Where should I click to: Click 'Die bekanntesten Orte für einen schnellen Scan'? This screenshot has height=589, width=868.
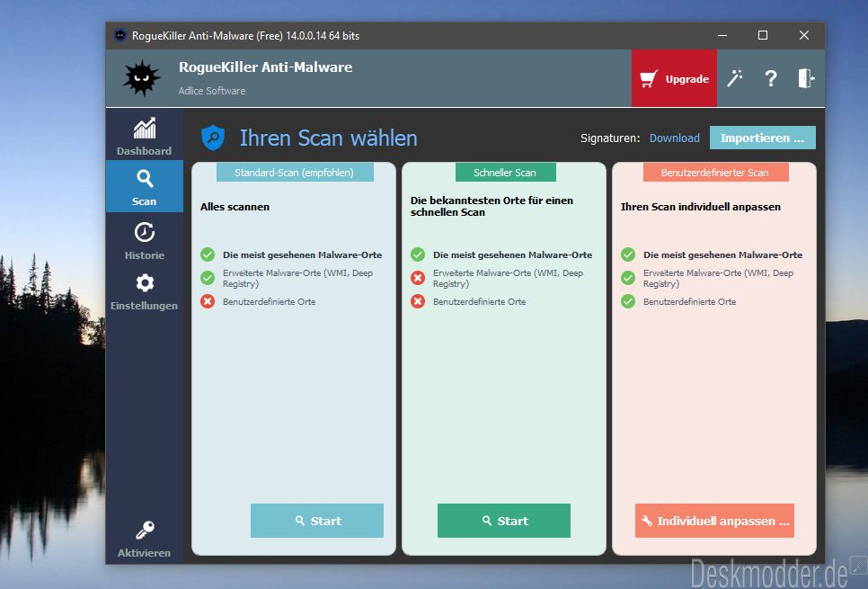pyautogui.click(x=492, y=206)
